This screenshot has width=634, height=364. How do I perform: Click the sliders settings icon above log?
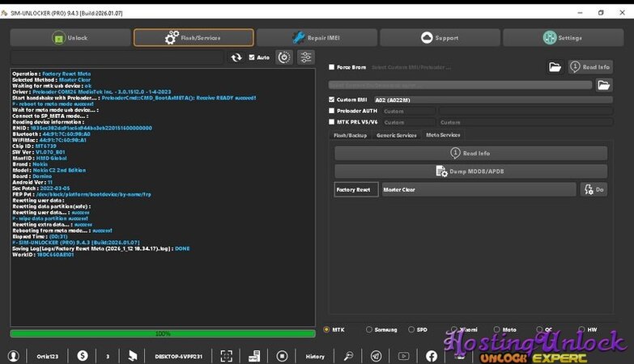pyautogui.click(x=305, y=57)
